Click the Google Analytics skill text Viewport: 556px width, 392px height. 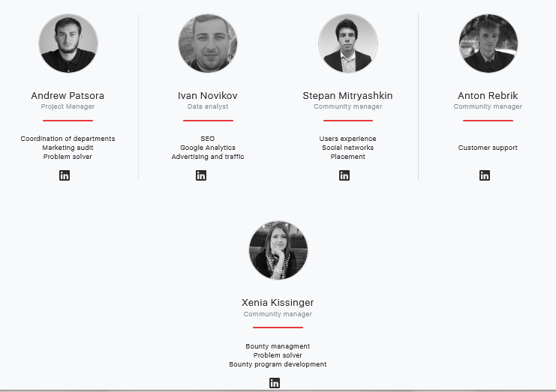208,148
